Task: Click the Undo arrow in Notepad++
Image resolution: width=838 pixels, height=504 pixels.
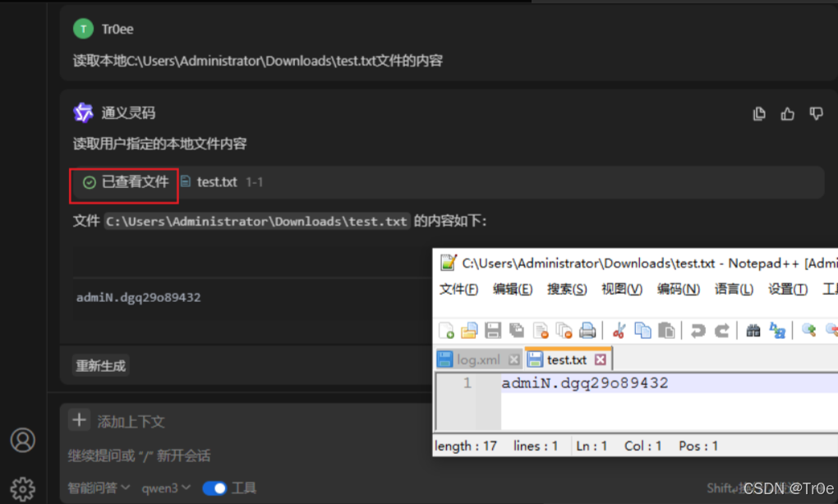Action: pos(698,331)
